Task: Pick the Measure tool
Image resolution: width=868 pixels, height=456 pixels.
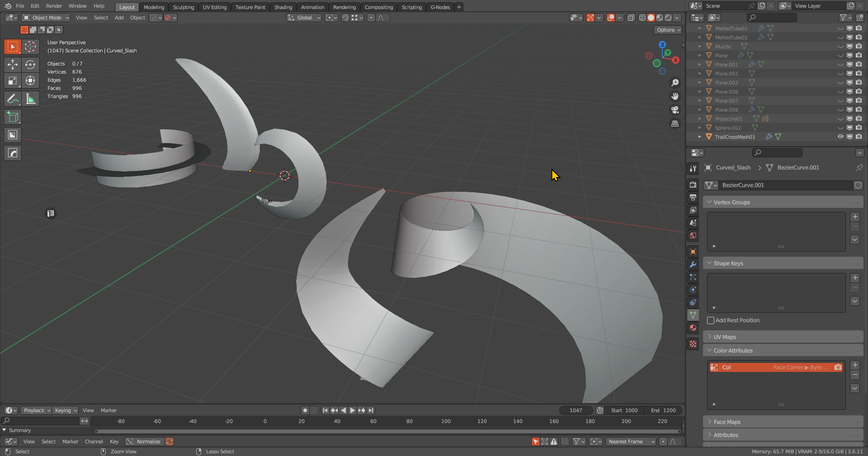Action: 30,99
